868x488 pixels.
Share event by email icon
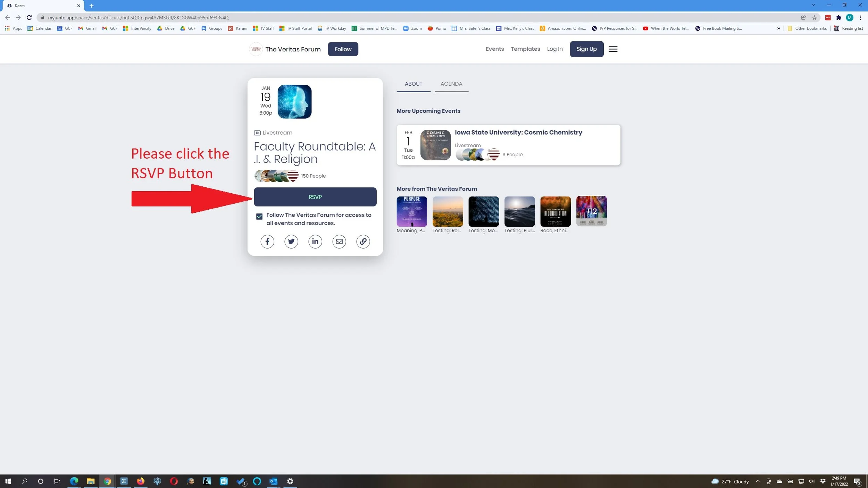click(339, 241)
